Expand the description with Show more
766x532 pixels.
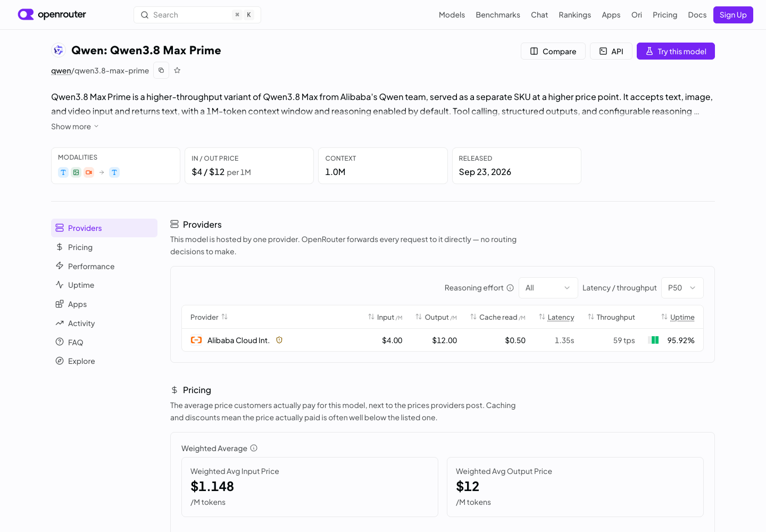coord(75,127)
